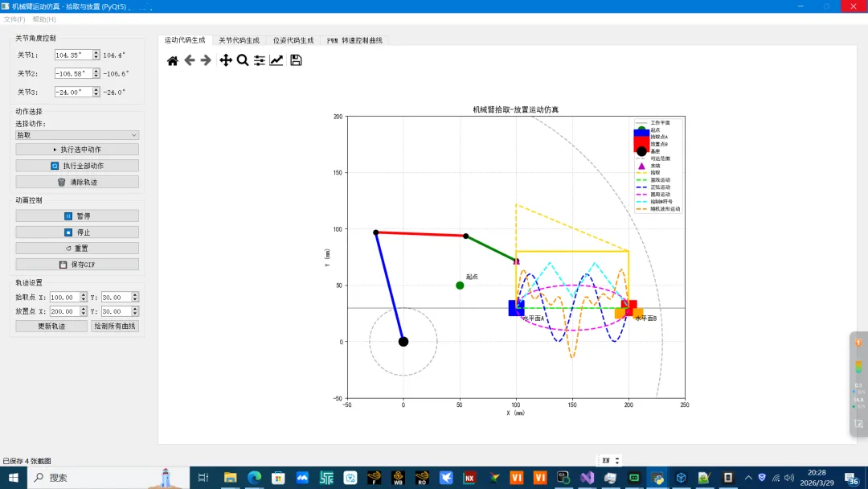
Task: Step the 放置点 X spinner arrows
Action: pos(84,311)
